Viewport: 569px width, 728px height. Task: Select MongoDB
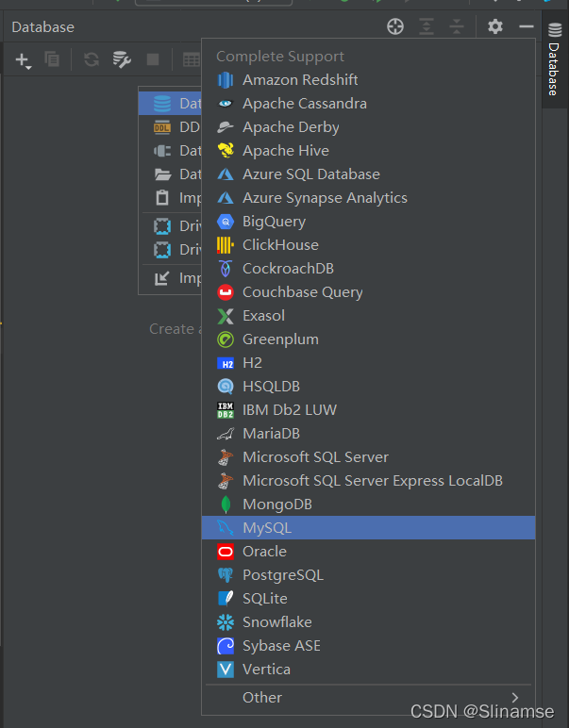368,505
